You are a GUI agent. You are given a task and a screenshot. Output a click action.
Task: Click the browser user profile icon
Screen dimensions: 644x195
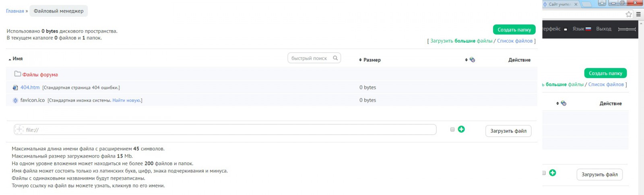point(602,3)
